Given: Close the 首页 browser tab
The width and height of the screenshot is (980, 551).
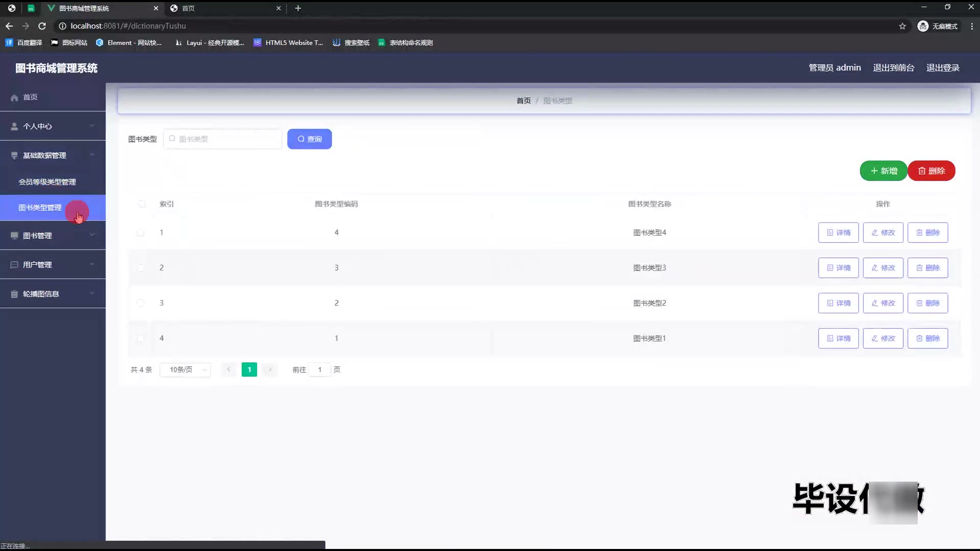Looking at the screenshot, I should pos(279,8).
